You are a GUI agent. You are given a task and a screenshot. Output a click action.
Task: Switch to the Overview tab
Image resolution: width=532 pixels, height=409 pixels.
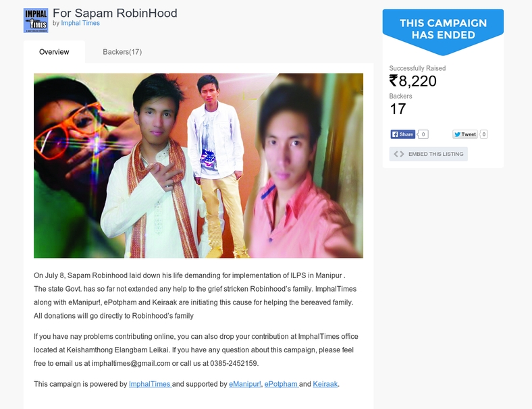(54, 52)
